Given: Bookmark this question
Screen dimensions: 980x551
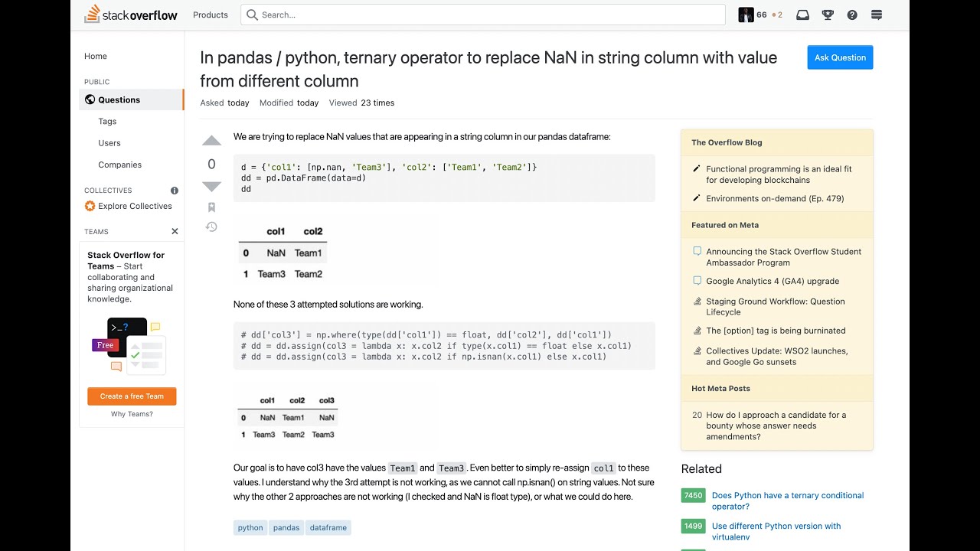Looking at the screenshot, I should point(211,207).
